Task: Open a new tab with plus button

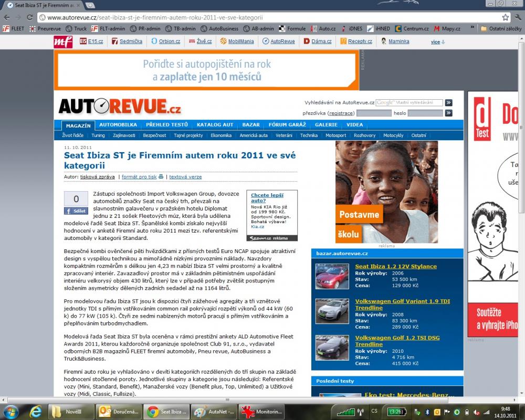Action: click(90, 5)
